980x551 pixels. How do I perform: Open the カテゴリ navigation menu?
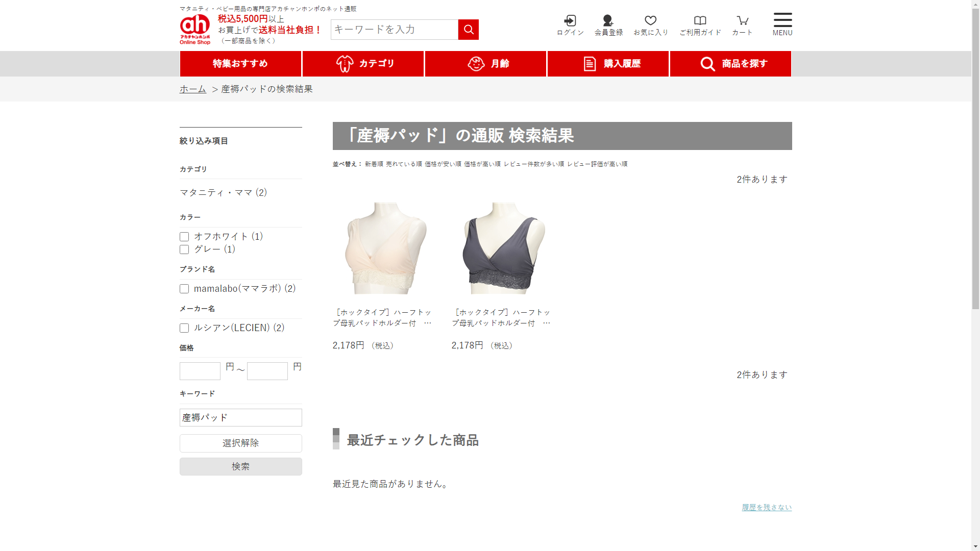click(363, 64)
